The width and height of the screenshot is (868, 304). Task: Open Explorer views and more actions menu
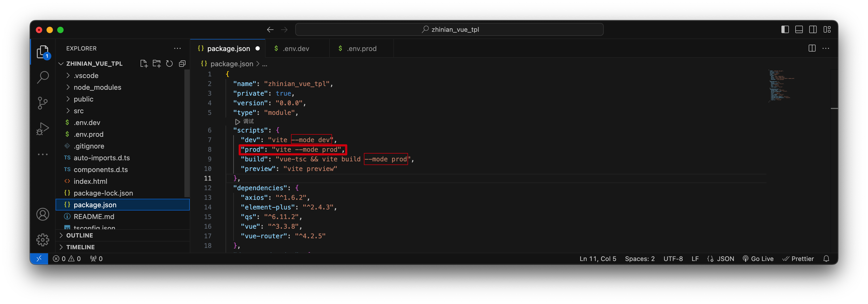[177, 48]
